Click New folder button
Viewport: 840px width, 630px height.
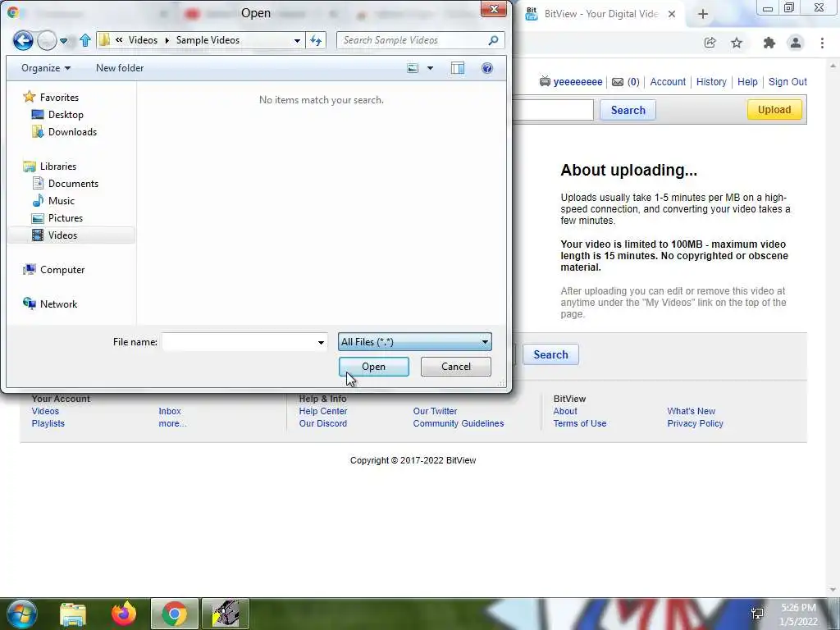tap(120, 68)
